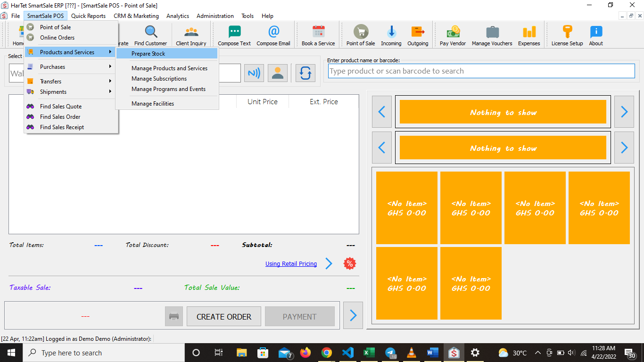The image size is (644, 362).
Task: Select Manage Subscriptions menu item
Action: pyautogui.click(x=167, y=78)
